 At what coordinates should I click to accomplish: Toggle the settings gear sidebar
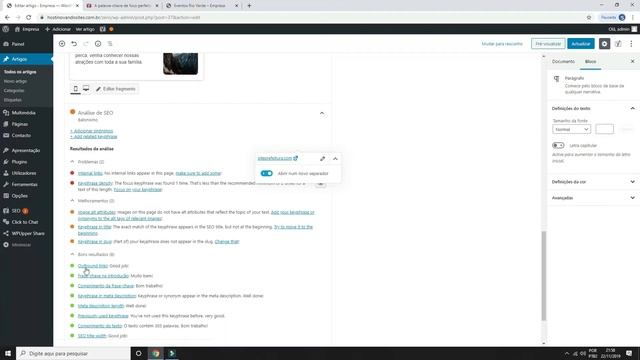pos(604,44)
